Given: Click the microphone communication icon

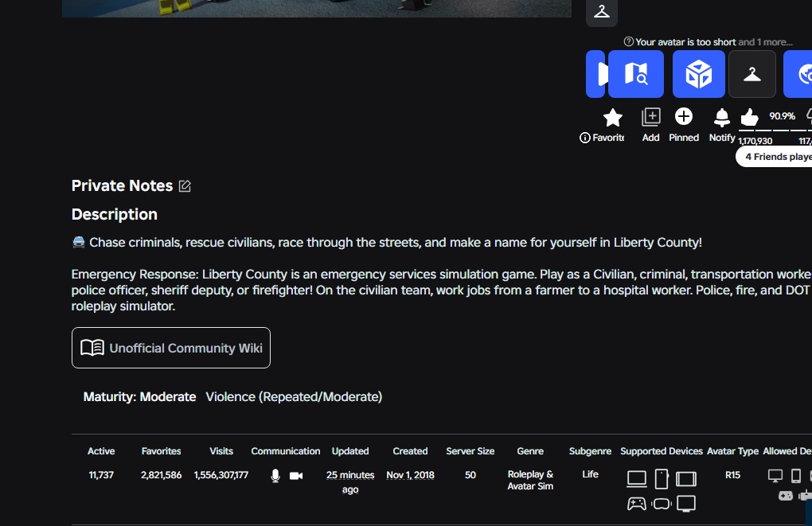Looking at the screenshot, I should pyautogui.click(x=275, y=476).
